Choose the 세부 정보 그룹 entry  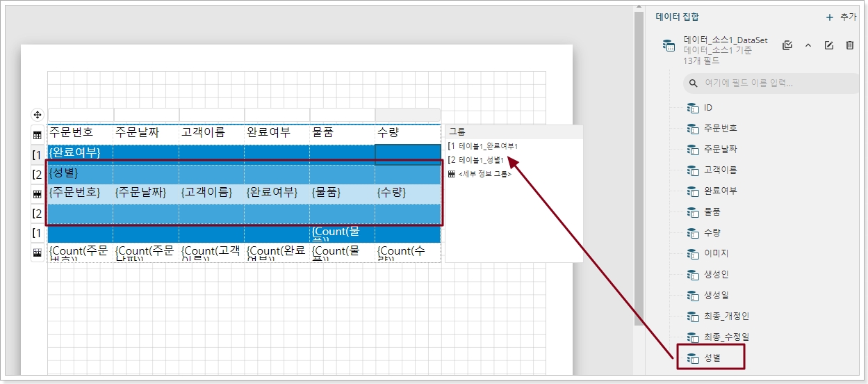click(484, 174)
